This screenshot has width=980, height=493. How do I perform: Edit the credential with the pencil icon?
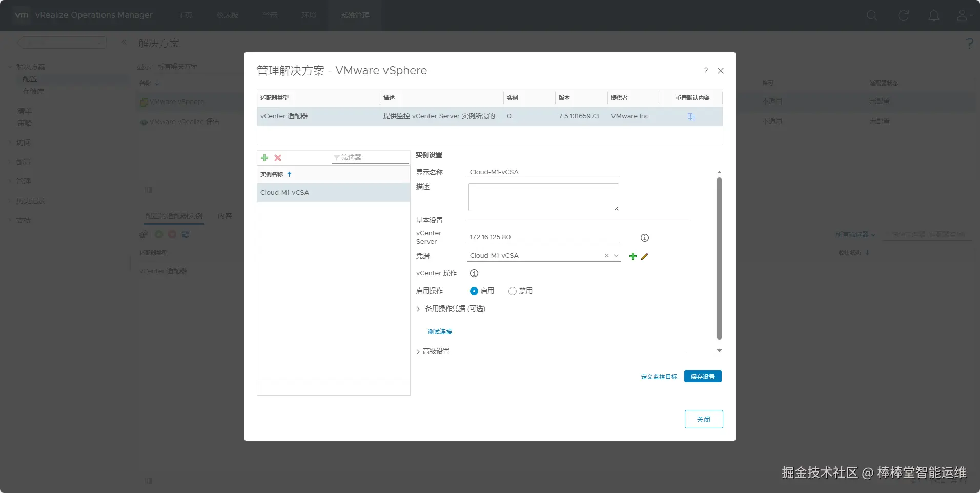pyautogui.click(x=645, y=256)
